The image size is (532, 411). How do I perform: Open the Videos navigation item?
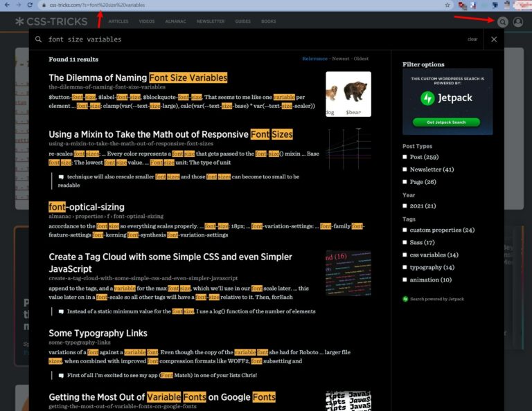147,21
